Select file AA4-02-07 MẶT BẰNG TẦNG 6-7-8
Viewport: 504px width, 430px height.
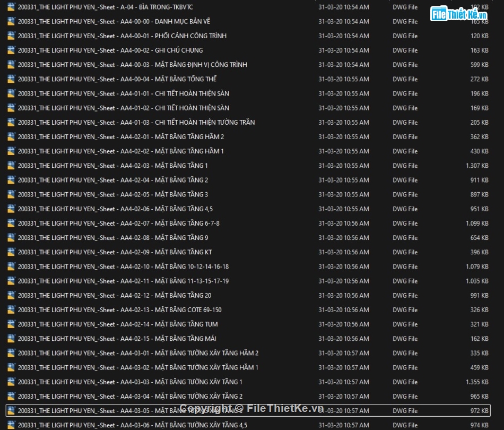[x=118, y=223]
